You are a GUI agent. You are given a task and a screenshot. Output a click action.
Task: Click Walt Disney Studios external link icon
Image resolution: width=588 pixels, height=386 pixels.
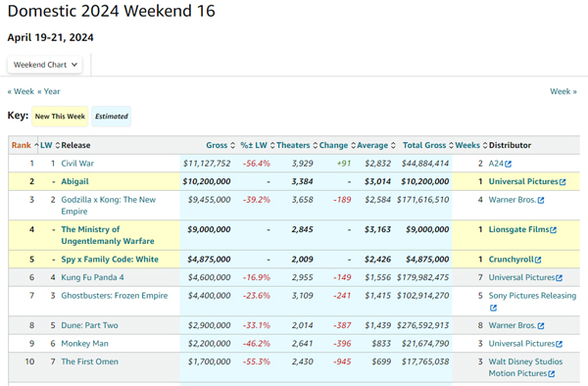[551, 373]
